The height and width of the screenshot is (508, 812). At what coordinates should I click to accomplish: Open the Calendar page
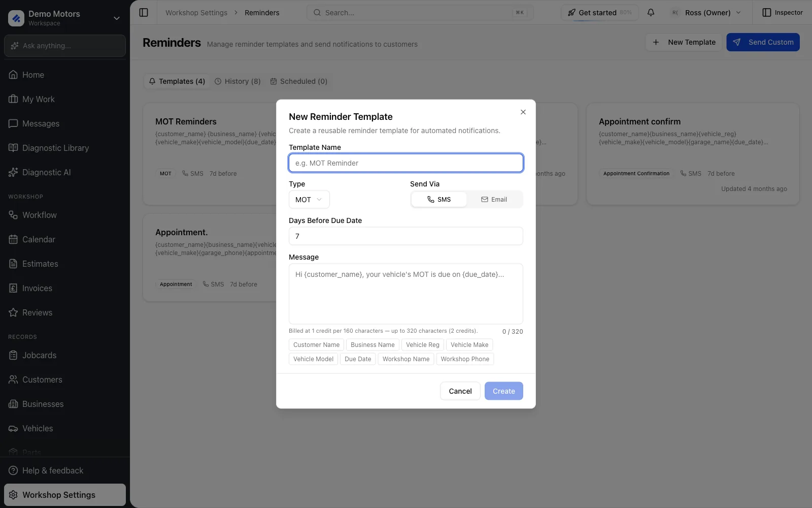point(65,239)
